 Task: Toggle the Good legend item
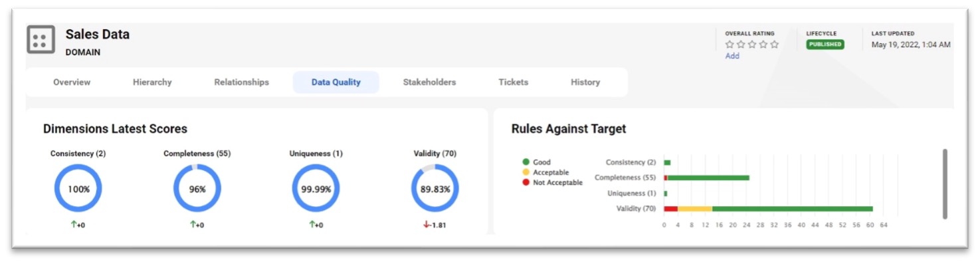(x=537, y=162)
